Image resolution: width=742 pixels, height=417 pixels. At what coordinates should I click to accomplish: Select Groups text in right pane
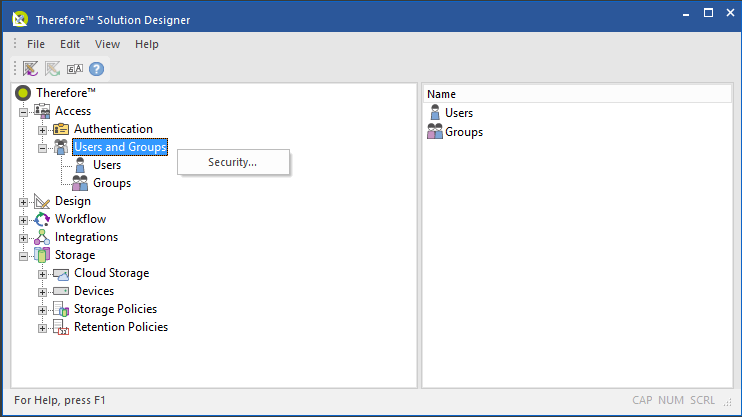point(464,132)
